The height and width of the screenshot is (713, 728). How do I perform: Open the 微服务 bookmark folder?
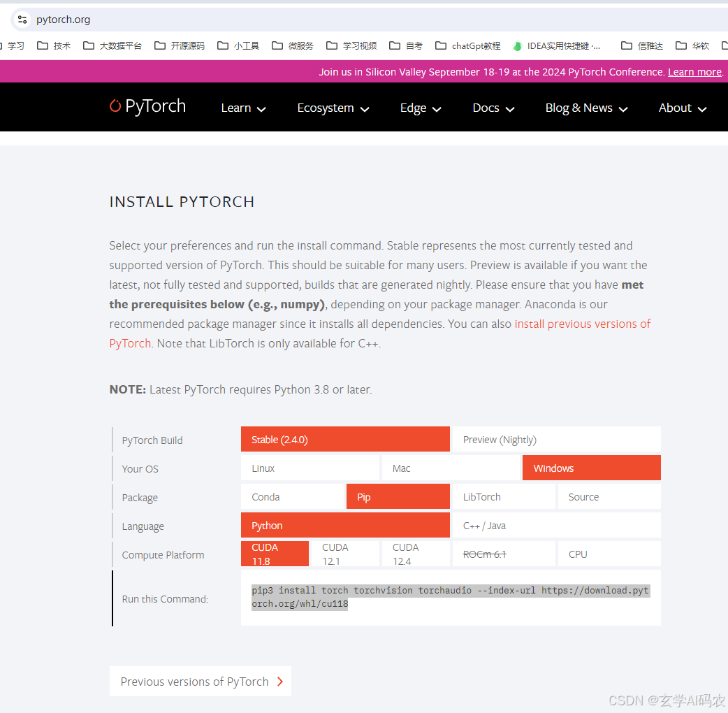coord(293,45)
